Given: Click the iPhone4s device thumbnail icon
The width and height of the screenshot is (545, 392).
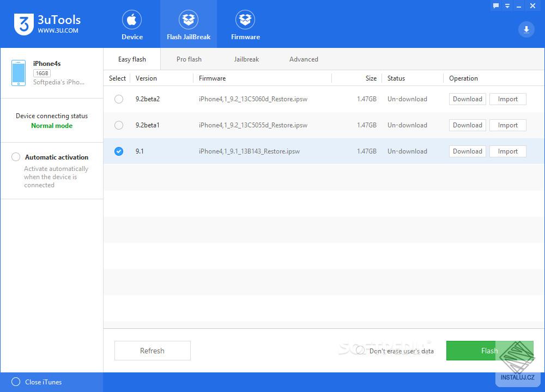Looking at the screenshot, I should click(19, 73).
